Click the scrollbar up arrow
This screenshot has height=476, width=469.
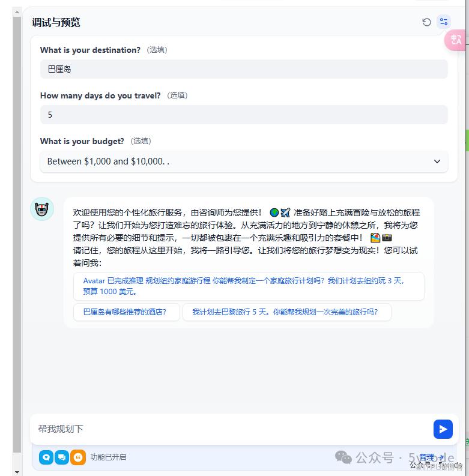pyautogui.click(x=17, y=12)
